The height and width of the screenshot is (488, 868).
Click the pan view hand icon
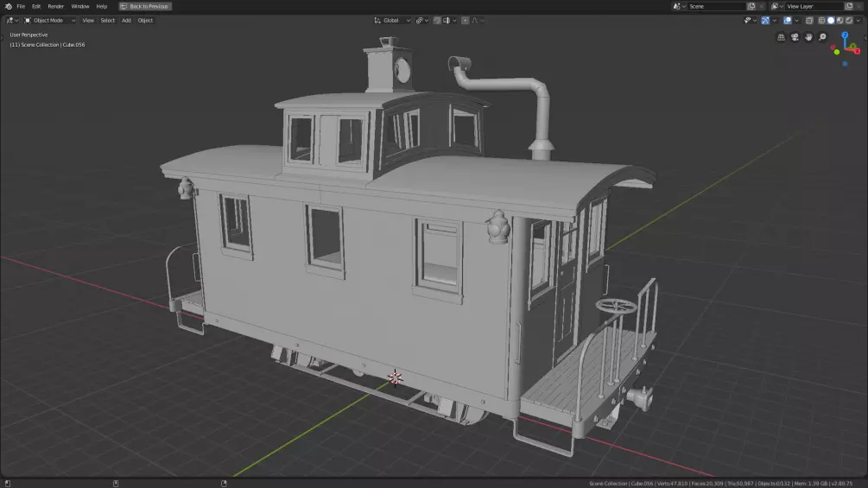click(808, 37)
